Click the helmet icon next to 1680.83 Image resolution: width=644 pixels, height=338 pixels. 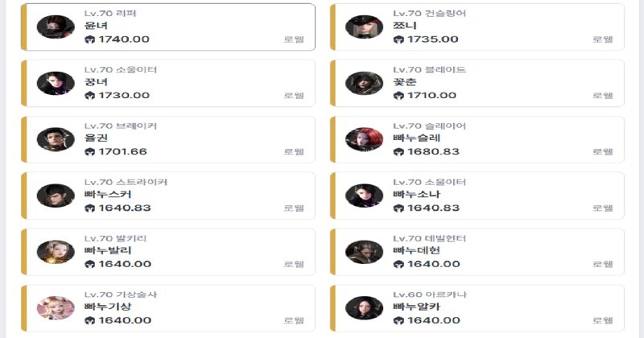click(x=398, y=152)
